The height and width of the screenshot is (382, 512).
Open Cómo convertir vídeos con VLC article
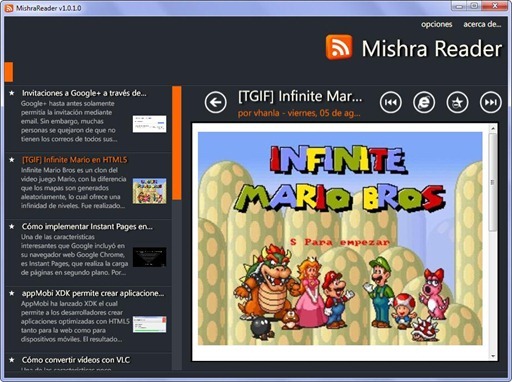[76, 360]
